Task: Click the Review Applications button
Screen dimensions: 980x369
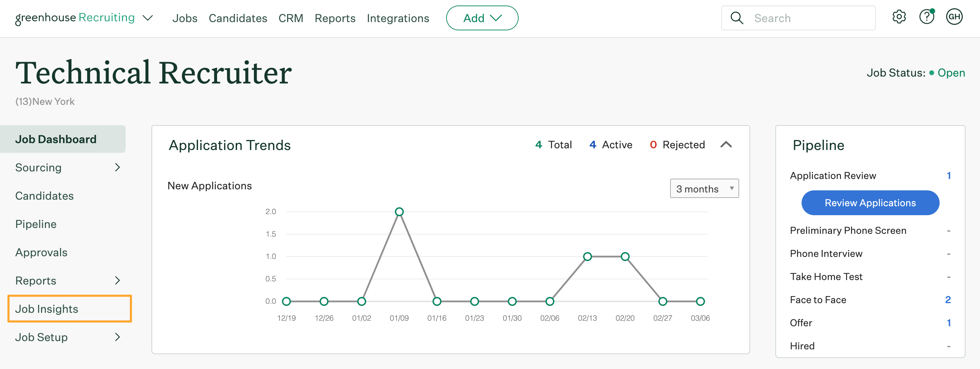Action: pyautogui.click(x=870, y=203)
